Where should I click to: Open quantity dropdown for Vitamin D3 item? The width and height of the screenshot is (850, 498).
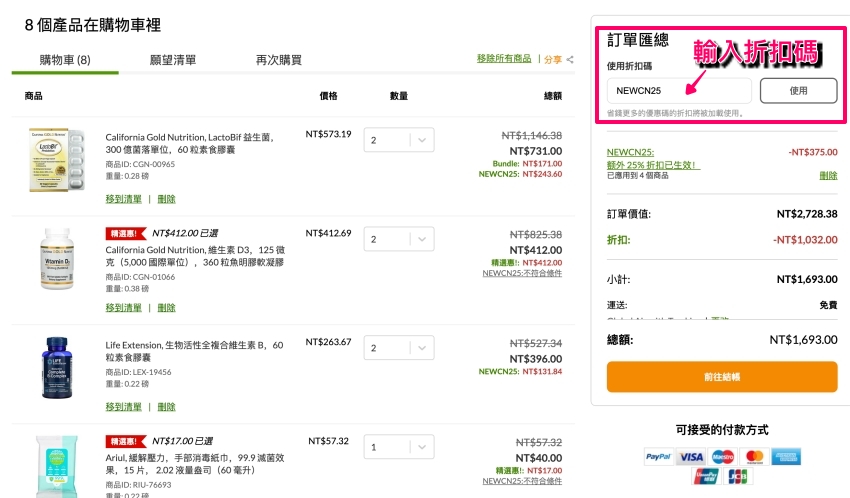399,240
